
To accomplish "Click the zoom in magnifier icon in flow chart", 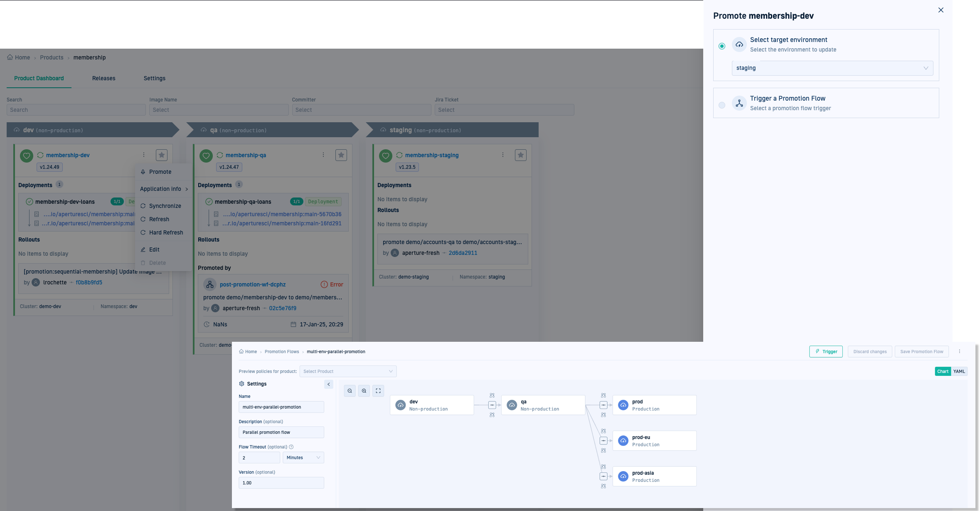I will [x=364, y=391].
